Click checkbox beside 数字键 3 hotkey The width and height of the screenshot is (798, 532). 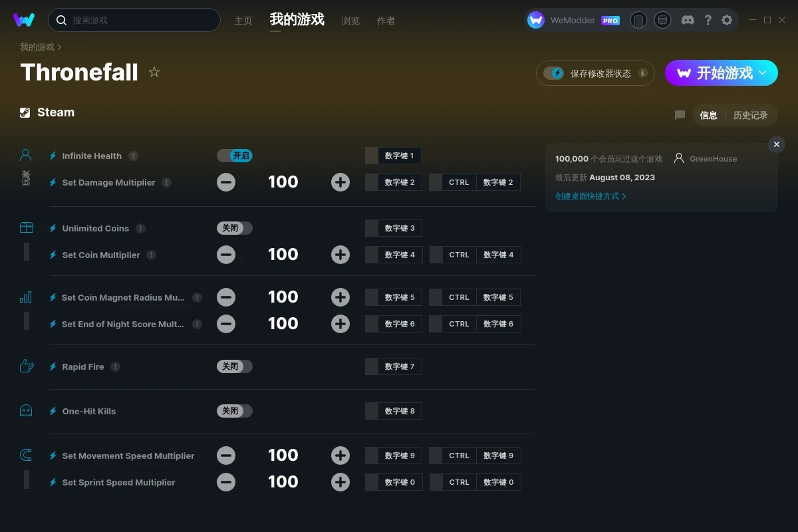(x=372, y=228)
